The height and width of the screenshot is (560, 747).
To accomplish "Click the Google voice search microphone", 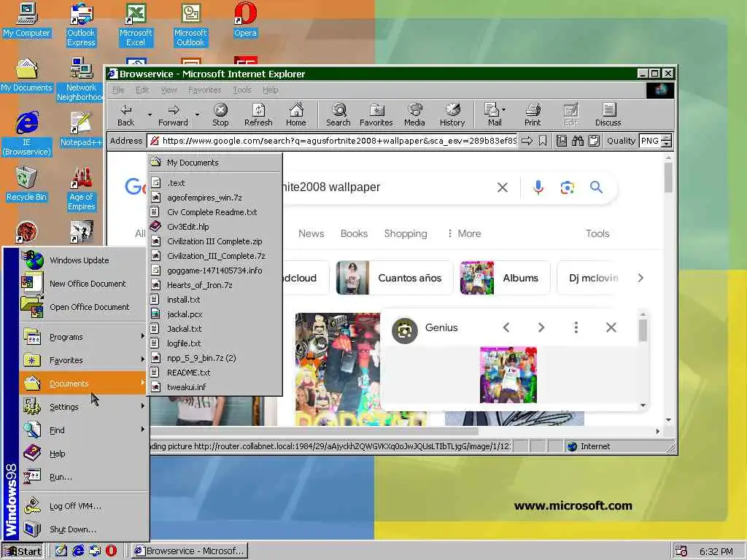I will tap(538, 187).
